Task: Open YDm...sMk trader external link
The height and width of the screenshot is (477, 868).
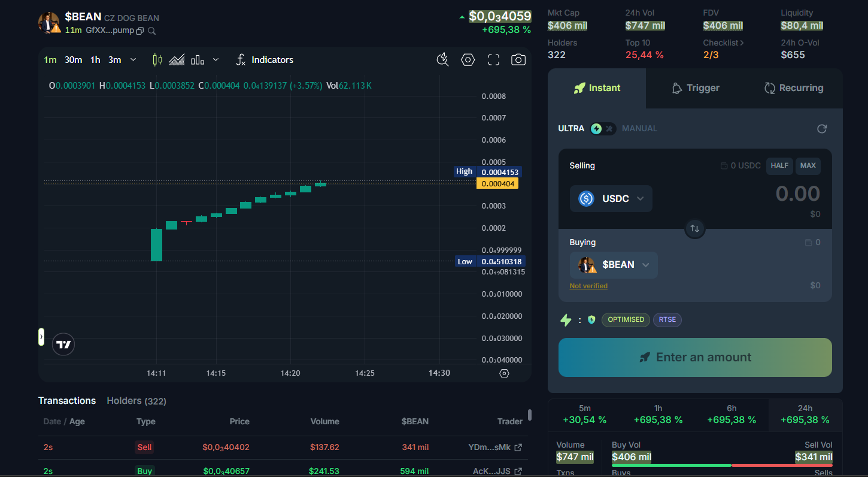Action: pyautogui.click(x=518, y=448)
